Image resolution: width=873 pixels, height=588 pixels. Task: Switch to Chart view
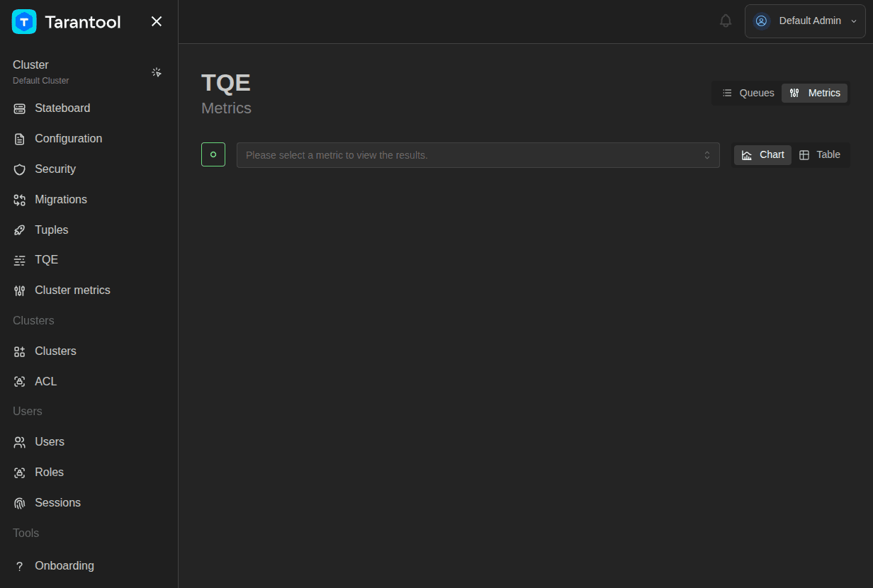click(763, 155)
